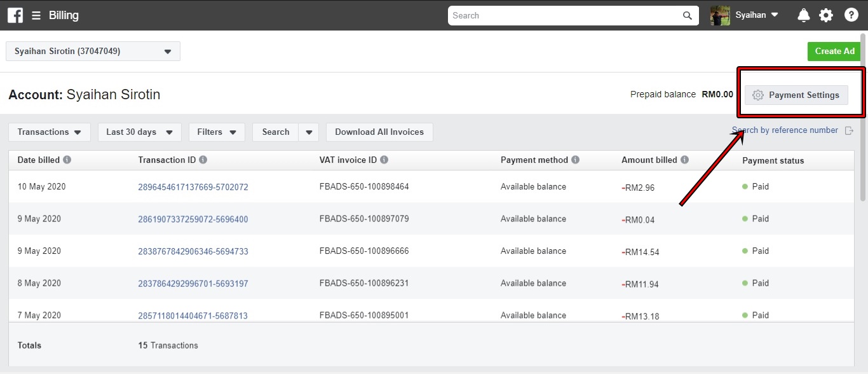Click the Syaihan profile picture
This screenshot has height=374, width=868.
pos(720,15)
